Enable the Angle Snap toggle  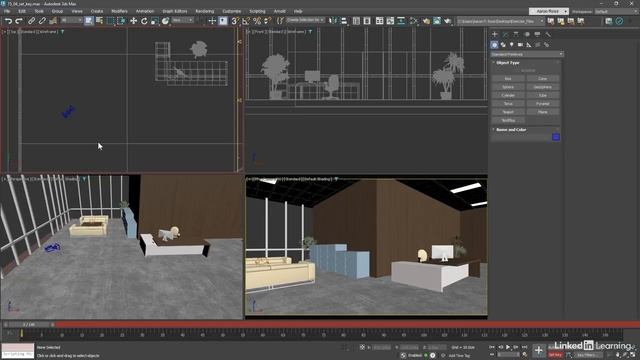(246, 20)
